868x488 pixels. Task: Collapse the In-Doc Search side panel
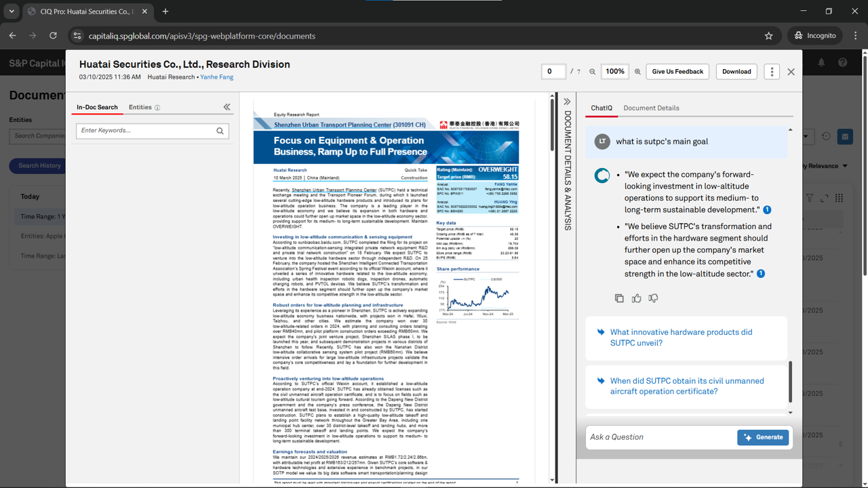pyautogui.click(x=226, y=107)
